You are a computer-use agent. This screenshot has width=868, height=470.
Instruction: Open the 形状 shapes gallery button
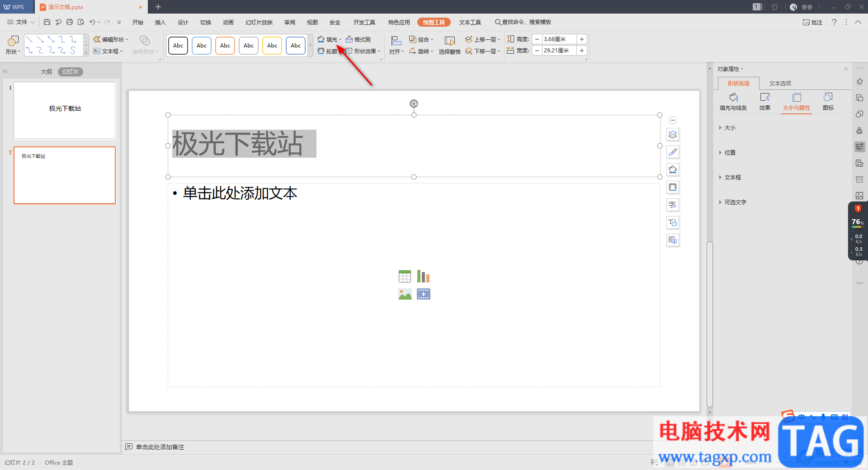coord(13,45)
